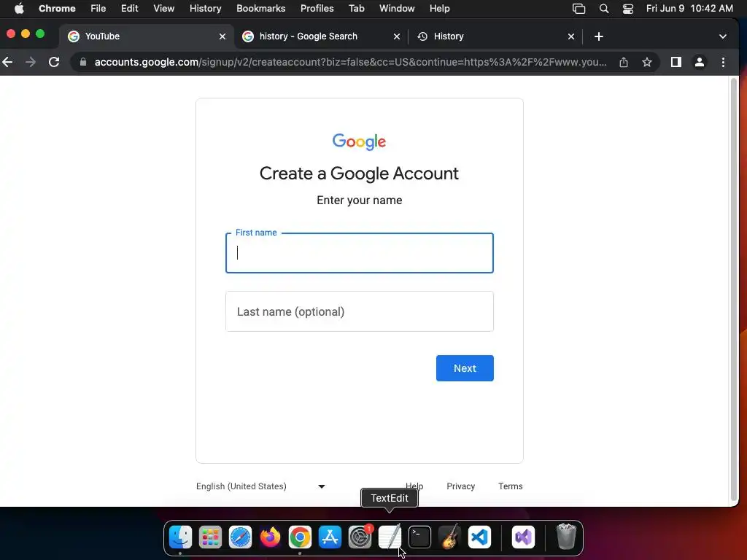Launch TextEdit from the Dock
The image size is (747, 560).
(x=390, y=537)
